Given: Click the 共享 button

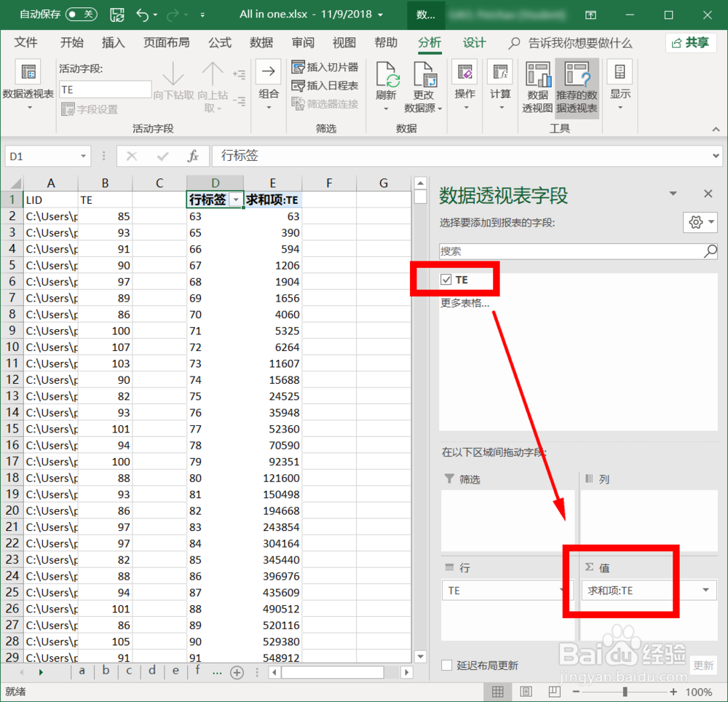Looking at the screenshot, I should 691,43.
